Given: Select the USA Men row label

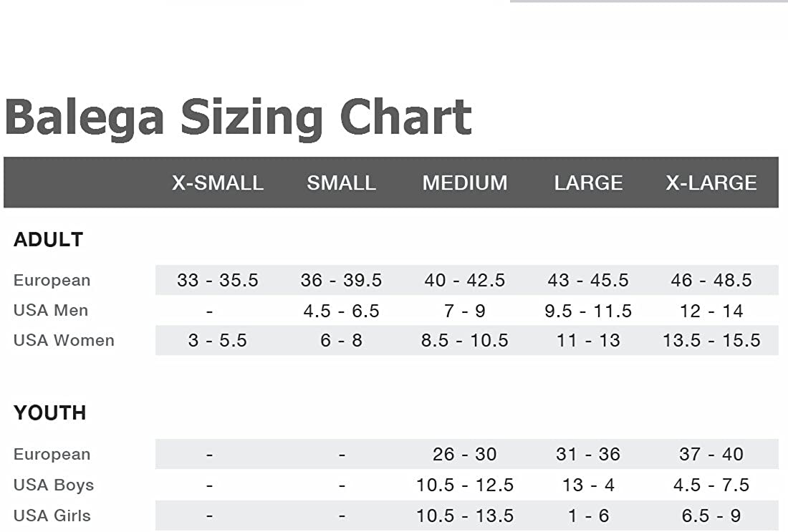Looking at the screenshot, I should pyautogui.click(x=51, y=311).
